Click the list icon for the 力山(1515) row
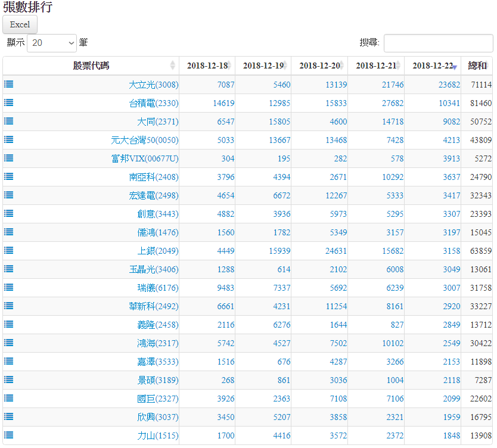The width and height of the screenshot is (497, 448). (9, 435)
